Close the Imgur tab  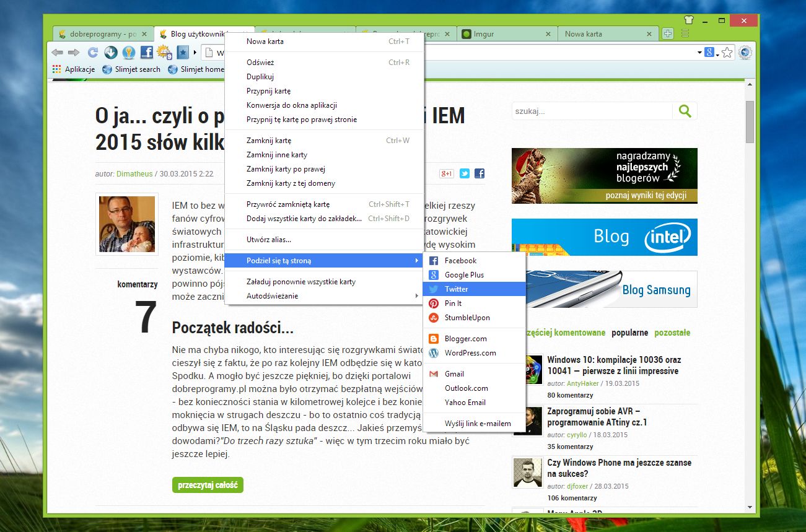coord(548,34)
